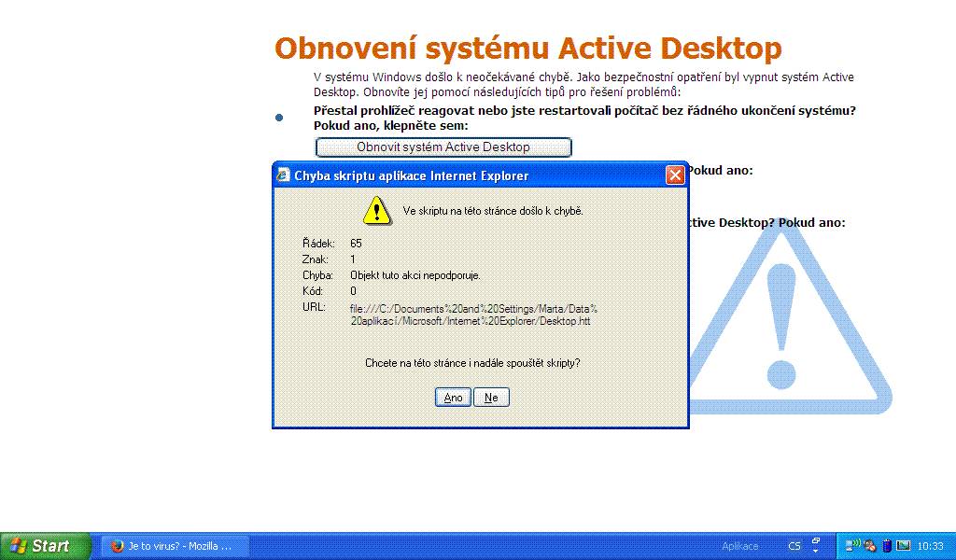Screen dimensions: 956x560
Task: Click the Internet Explorer icon in dialog title bar
Action: pos(282,175)
